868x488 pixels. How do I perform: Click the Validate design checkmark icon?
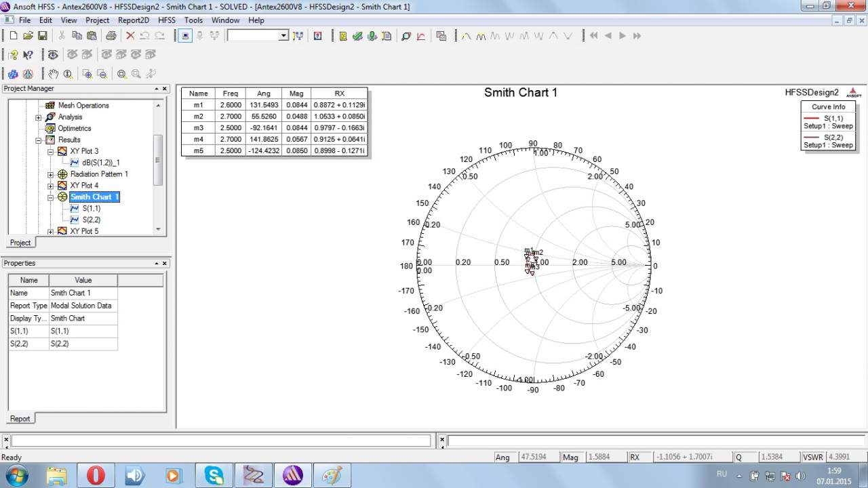(357, 36)
